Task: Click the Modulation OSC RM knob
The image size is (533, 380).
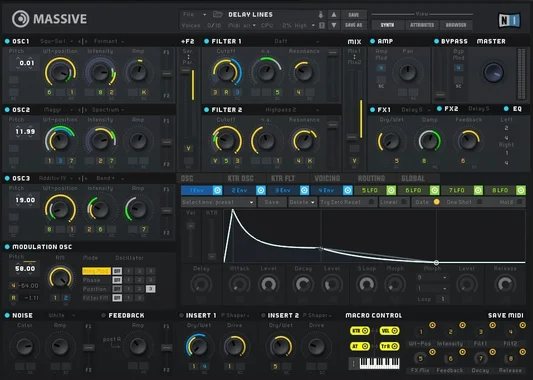Action: [60, 277]
